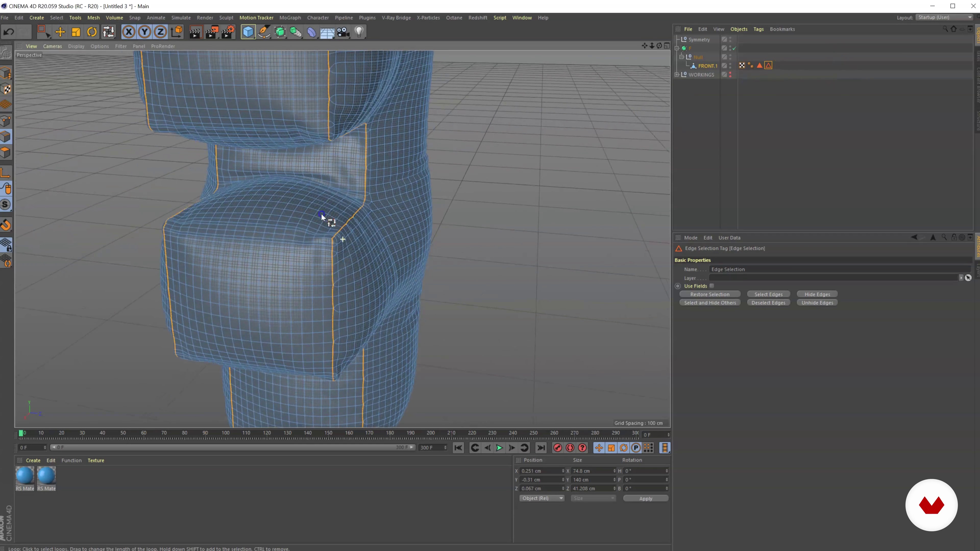This screenshot has width=980, height=551.
Task: Click the Restore Selection button
Action: [x=710, y=294]
